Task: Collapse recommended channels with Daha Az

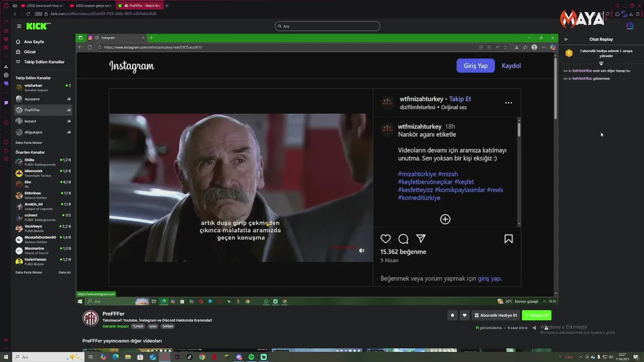Action: tap(64, 272)
